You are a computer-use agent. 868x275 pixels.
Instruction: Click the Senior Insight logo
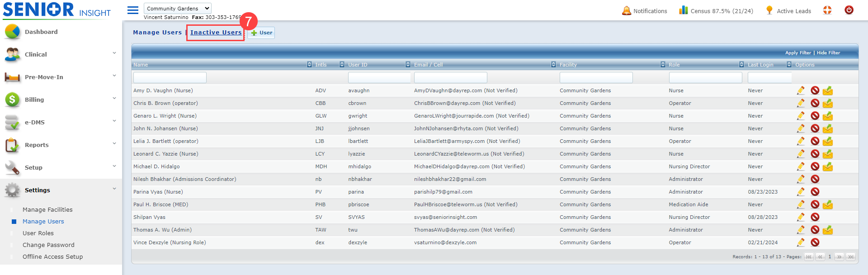(x=57, y=10)
